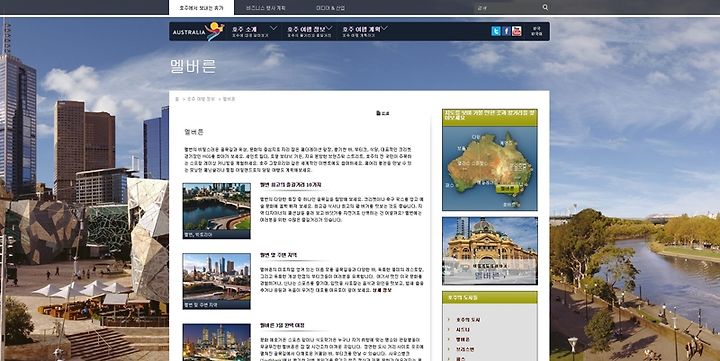The height and width of the screenshot is (361, 720).
Task: Click the 멜버른 label on Australia map
Action: (x=507, y=188)
